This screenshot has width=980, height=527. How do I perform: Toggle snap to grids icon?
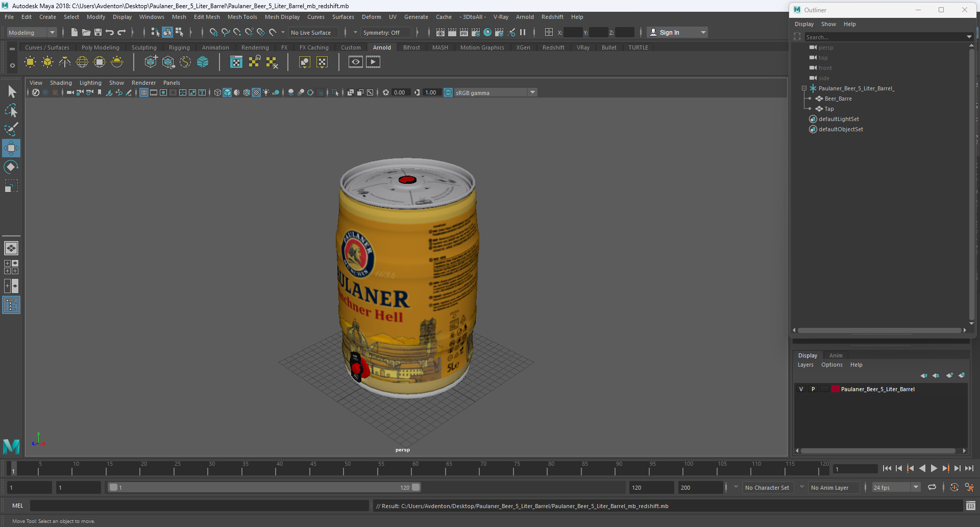coord(214,32)
